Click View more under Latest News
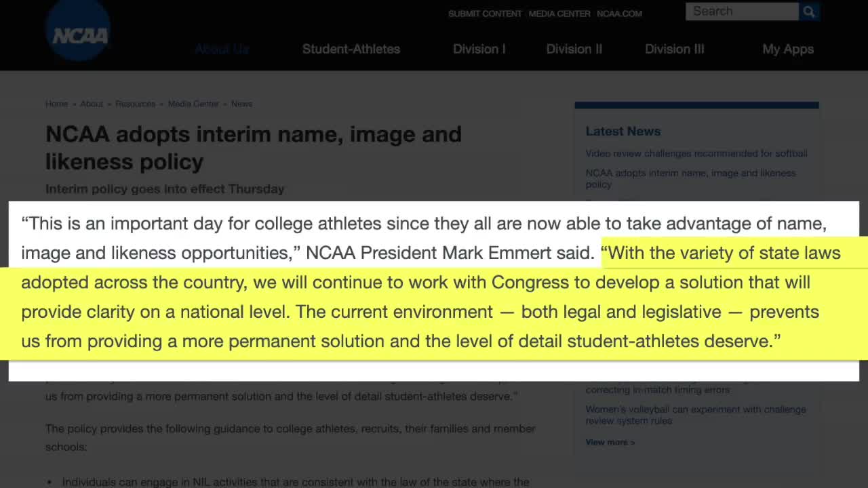868x488 pixels. pyautogui.click(x=610, y=442)
